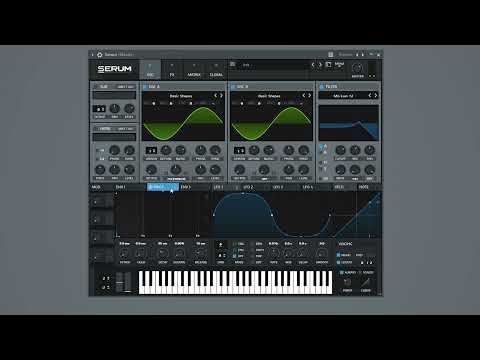Viewport: 480px width, 360px height.
Task: Open Presets dropdown in title bar
Action: [x=345, y=54]
